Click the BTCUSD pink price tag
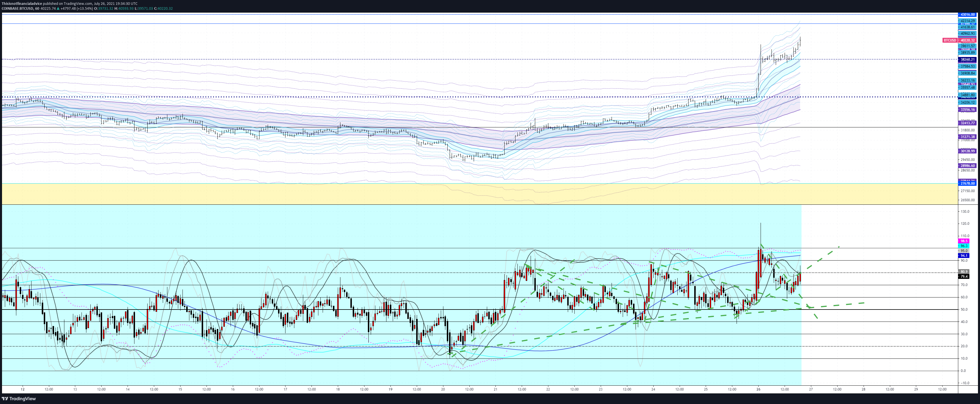Screen dimensions: 980x404 [950, 40]
